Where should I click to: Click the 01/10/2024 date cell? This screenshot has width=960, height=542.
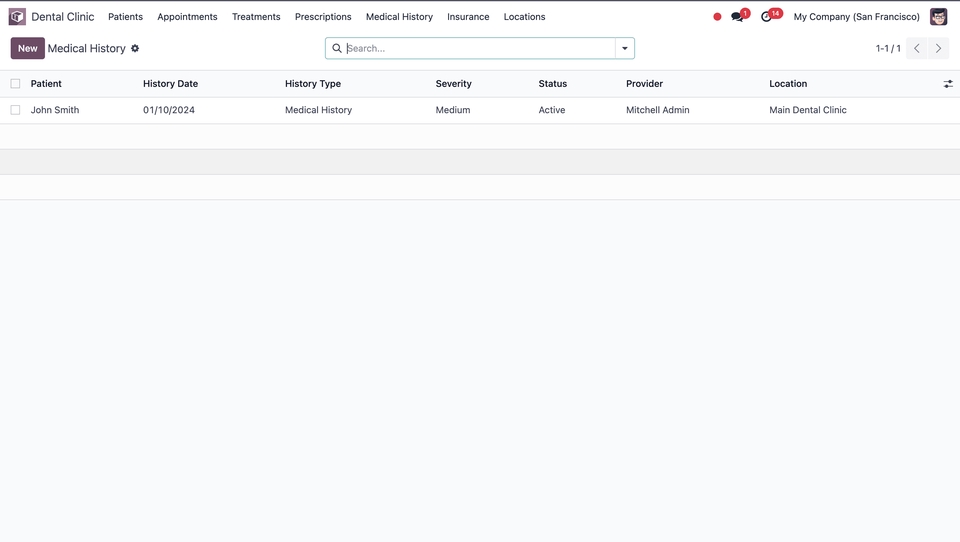(169, 110)
